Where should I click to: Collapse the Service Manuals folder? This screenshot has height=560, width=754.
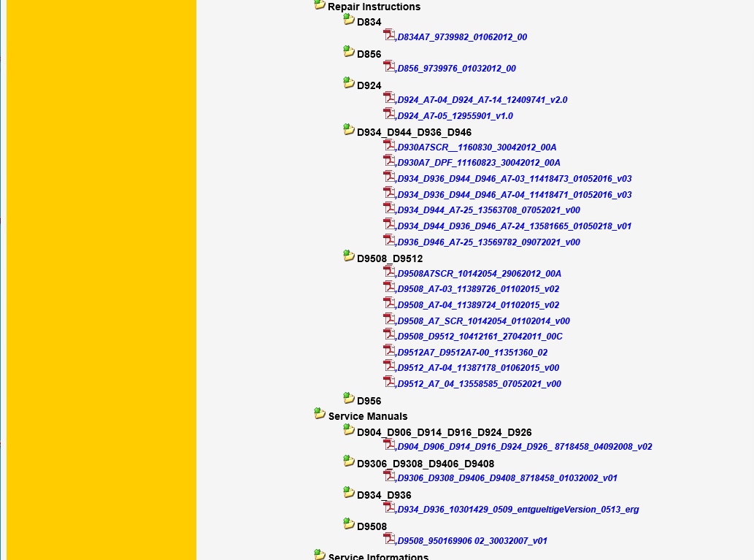[320, 414]
